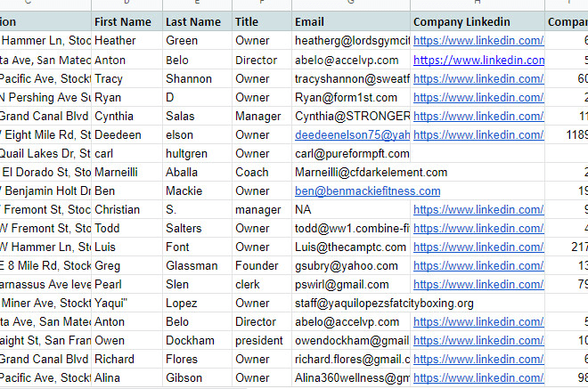Open the ben@benmackiefitness.com email link
This screenshot has width=588, height=389.
point(367,190)
